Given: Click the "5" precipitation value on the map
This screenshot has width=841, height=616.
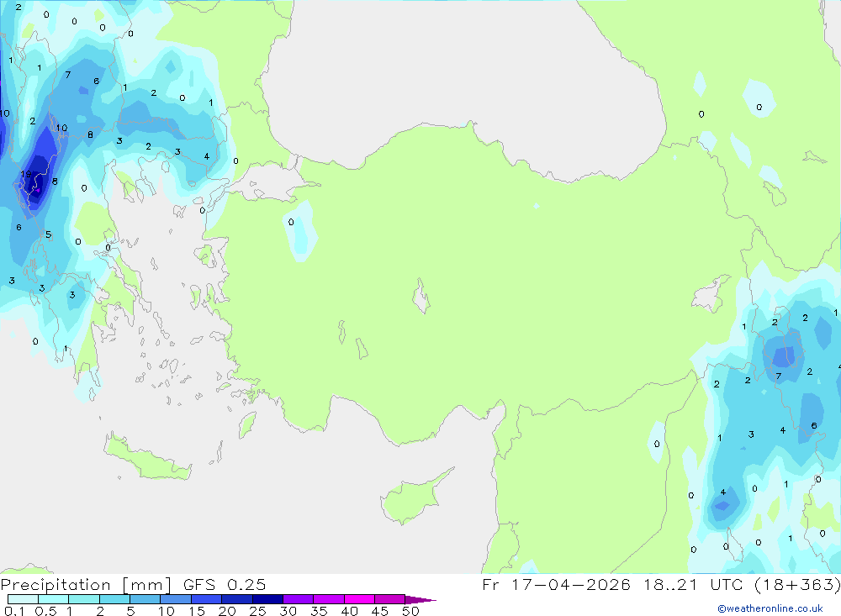Looking at the screenshot, I should tap(48, 234).
